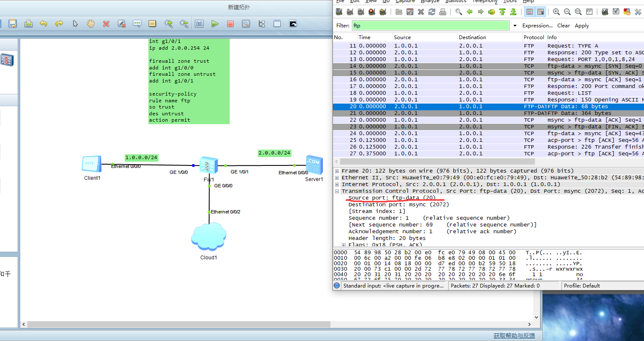Toggle colorize packet list
The height and width of the screenshot is (341, 644).
(x=529, y=11)
